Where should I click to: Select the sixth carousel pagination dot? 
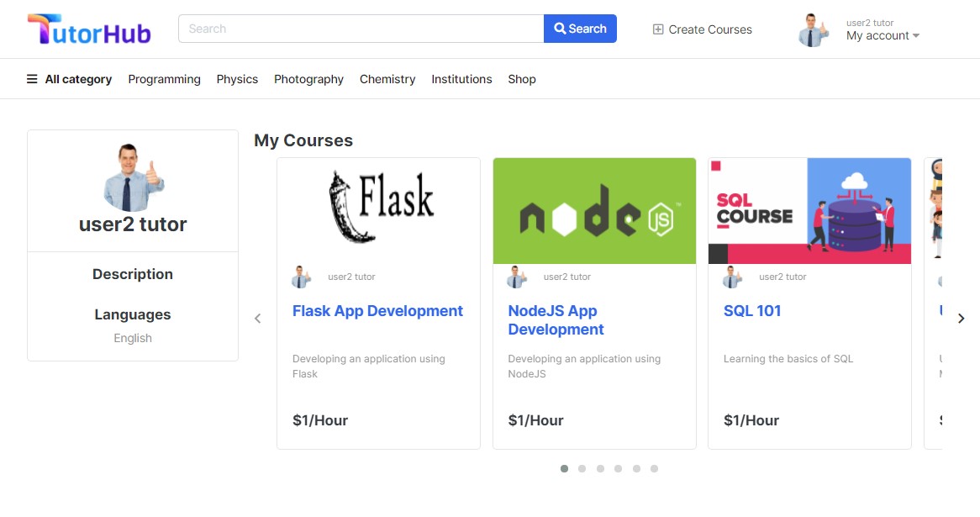(655, 468)
